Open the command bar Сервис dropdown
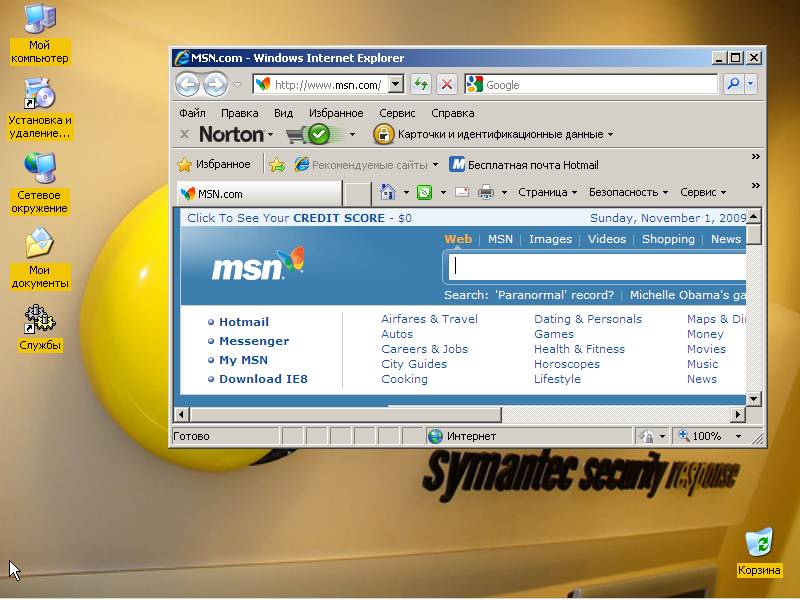Screen dimensions: 800x600 pyautogui.click(x=703, y=192)
